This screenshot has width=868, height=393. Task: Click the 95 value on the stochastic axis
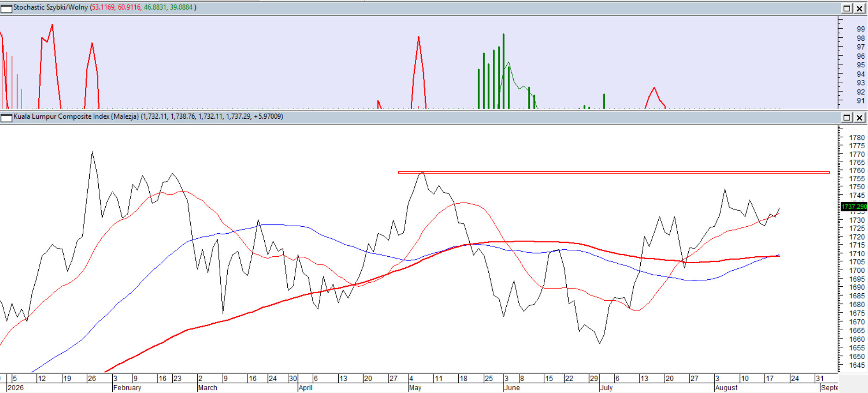(861, 65)
